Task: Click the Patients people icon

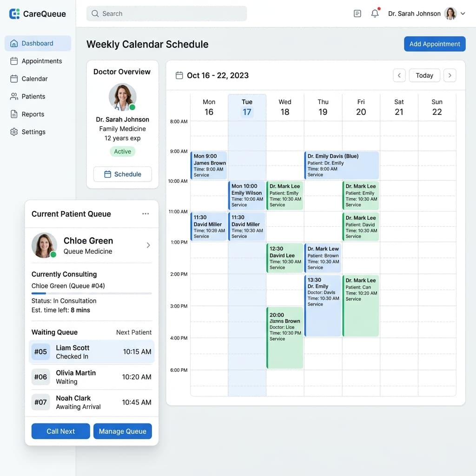Action: pyautogui.click(x=14, y=97)
